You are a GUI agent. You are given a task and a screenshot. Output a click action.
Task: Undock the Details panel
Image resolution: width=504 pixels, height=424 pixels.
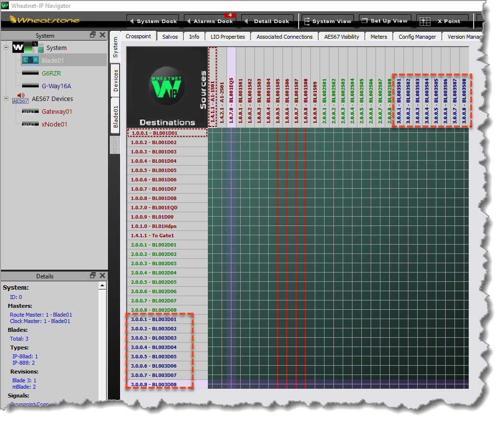[93, 276]
